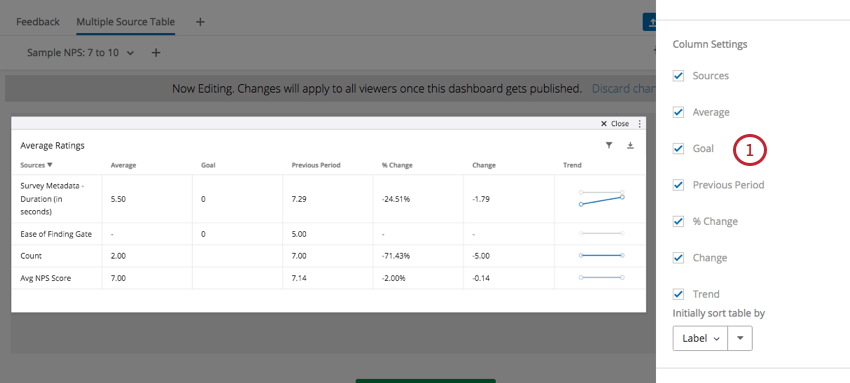Switch to the Feedback tab

point(38,22)
